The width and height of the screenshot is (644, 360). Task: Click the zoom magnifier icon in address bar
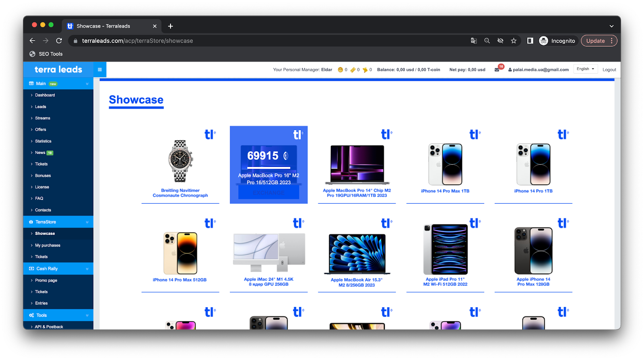(487, 41)
